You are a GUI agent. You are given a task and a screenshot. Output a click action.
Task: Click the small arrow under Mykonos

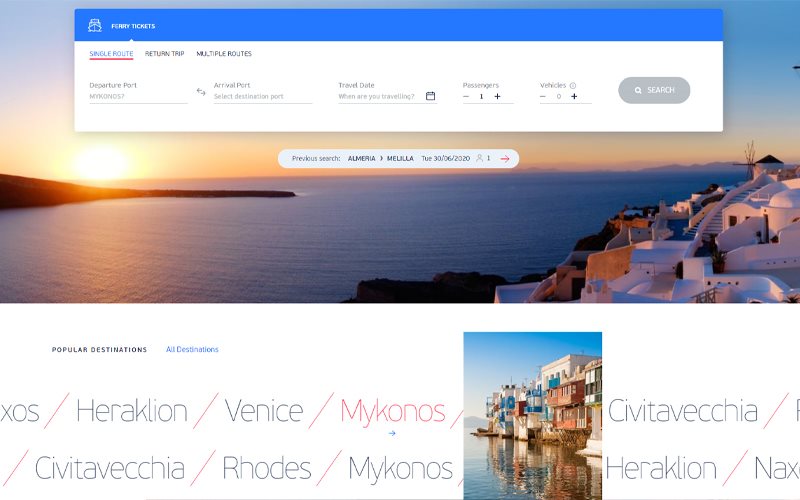coord(392,433)
